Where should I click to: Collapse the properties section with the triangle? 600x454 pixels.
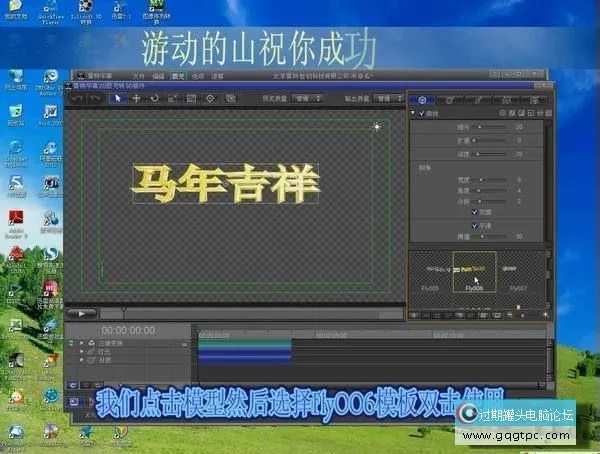[413, 113]
